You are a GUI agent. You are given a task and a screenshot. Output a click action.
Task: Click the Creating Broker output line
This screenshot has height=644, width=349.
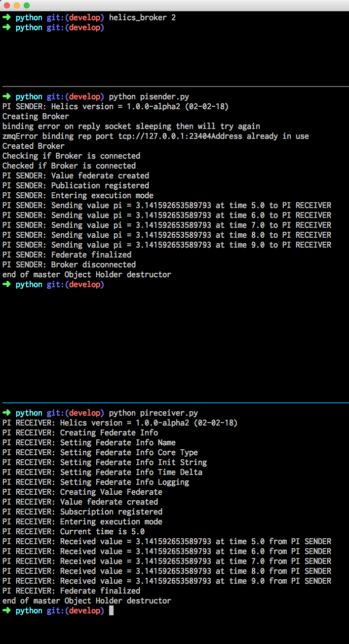pos(36,116)
